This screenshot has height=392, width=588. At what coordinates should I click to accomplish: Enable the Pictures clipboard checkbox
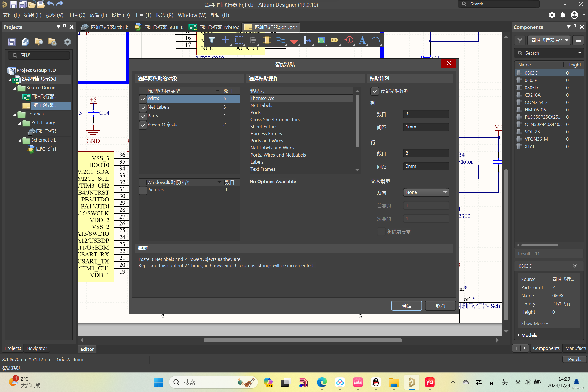143,190
